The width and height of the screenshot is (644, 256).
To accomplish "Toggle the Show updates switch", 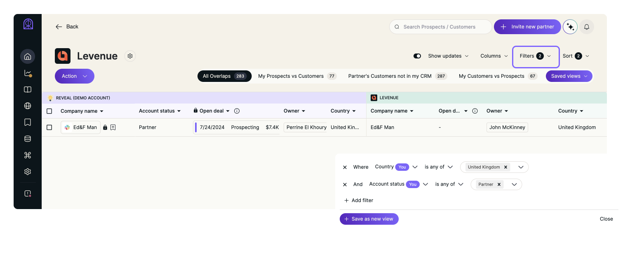I will 417,56.
